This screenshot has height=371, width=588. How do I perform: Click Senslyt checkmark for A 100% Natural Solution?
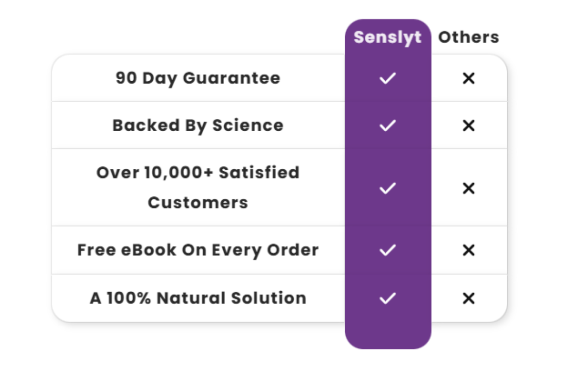[x=388, y=298]
